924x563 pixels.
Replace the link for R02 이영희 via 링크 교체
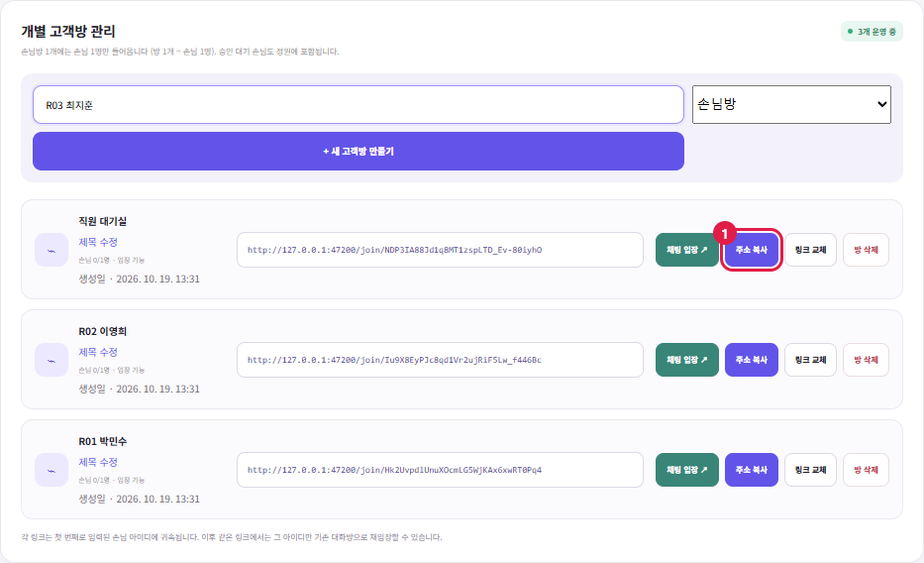(810, 360)
